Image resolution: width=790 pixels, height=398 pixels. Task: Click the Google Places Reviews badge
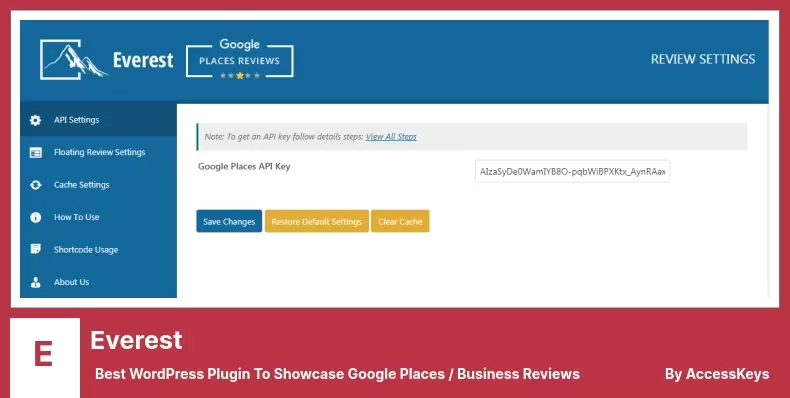[240, 59]
